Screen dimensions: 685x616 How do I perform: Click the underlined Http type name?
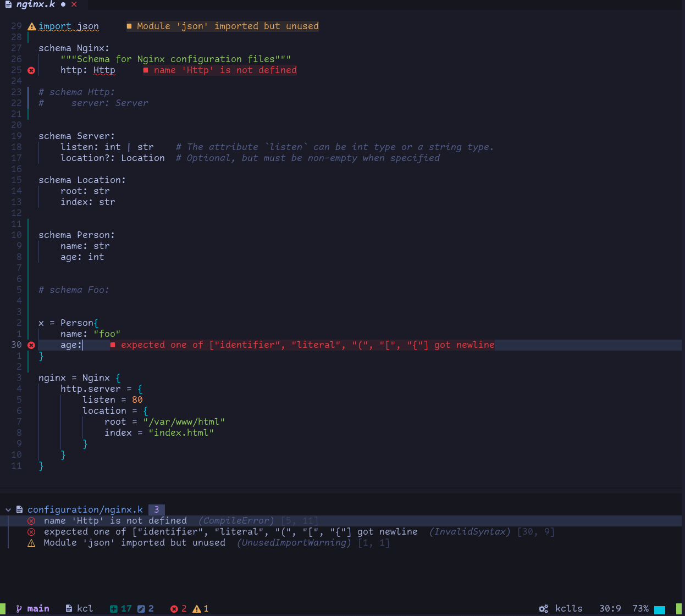104,70
